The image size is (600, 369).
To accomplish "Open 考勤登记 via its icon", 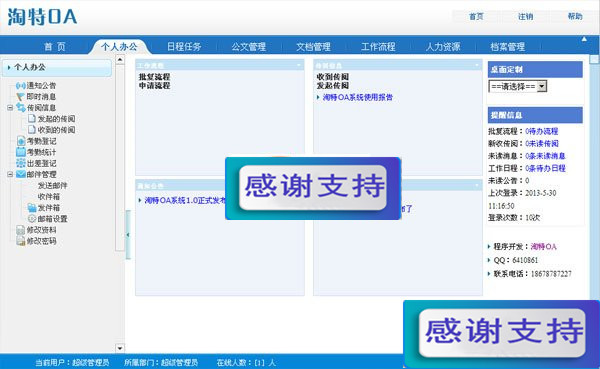I will (21, 141).
